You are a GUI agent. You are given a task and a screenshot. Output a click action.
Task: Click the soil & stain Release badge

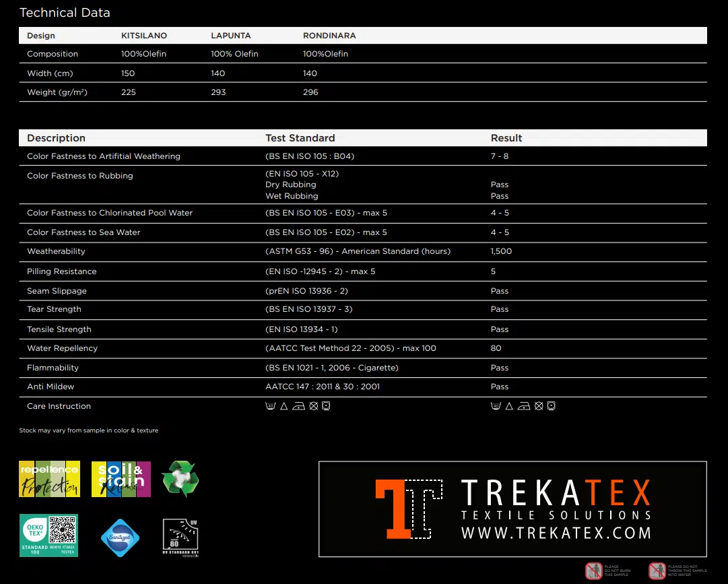pyautogui.click(x=120, y=479)
